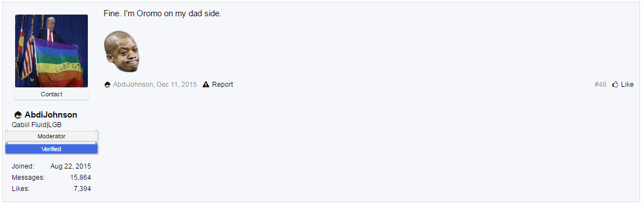Viewport: 644px width, 205px height.
Task: Click the Contact button under avatar
Action: point(51,94)
